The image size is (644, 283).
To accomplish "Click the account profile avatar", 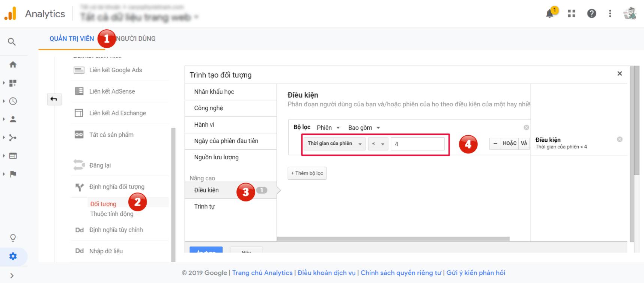I will point(630,14).
